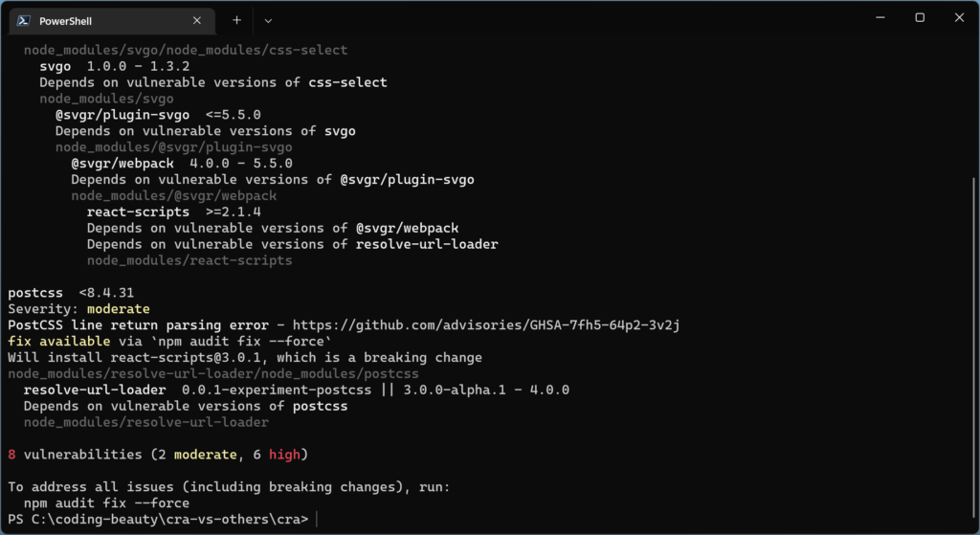Screen dimensions: 980x535
Task: Click the 'react-scripts >=2.1.4' entry
Action: tap(174, 212)
